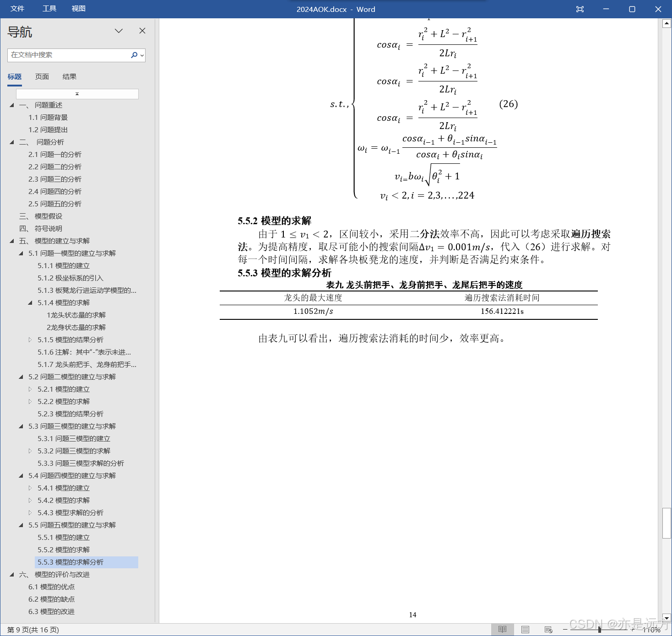
Task: Go to heading 5.3.1 问题三模型的建立
Action: click(x=74, y=439)
